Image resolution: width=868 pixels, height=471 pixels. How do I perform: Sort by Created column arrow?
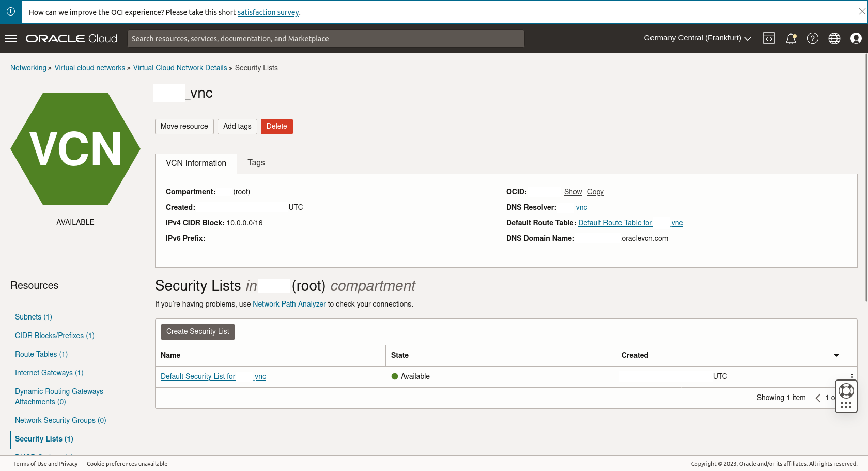[836, 355]
